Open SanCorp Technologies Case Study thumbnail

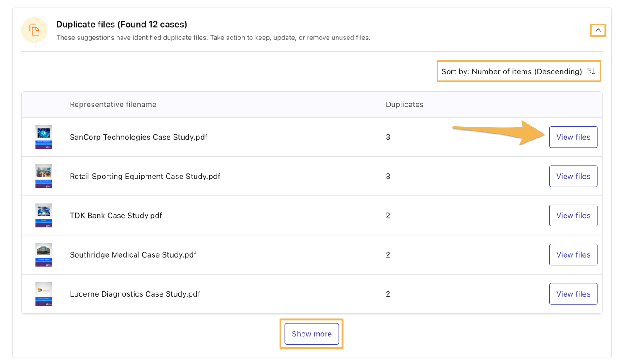tap(43, 137)
